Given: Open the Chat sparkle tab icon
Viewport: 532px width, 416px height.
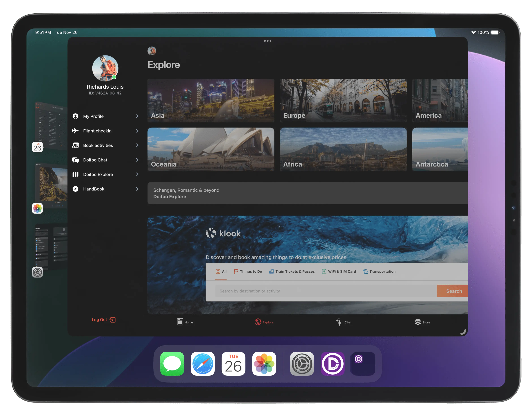Looking at the screenshot, I should [339, 322].
